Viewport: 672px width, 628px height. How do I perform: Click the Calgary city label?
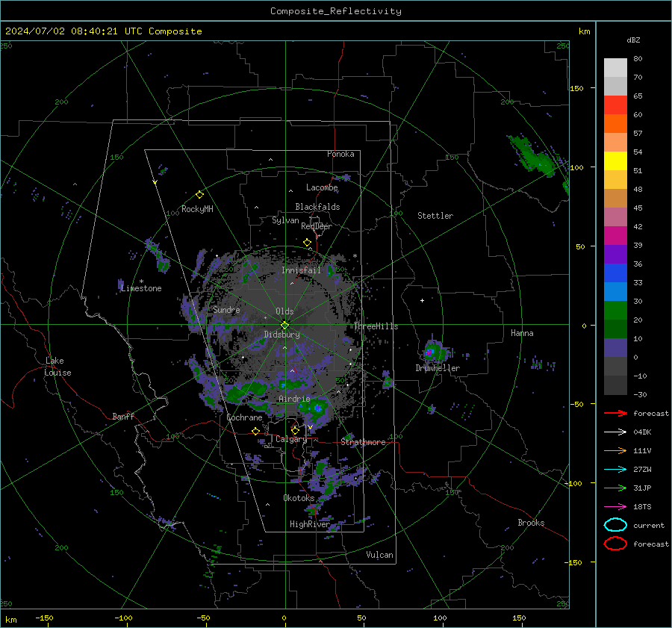click(291, 439)
